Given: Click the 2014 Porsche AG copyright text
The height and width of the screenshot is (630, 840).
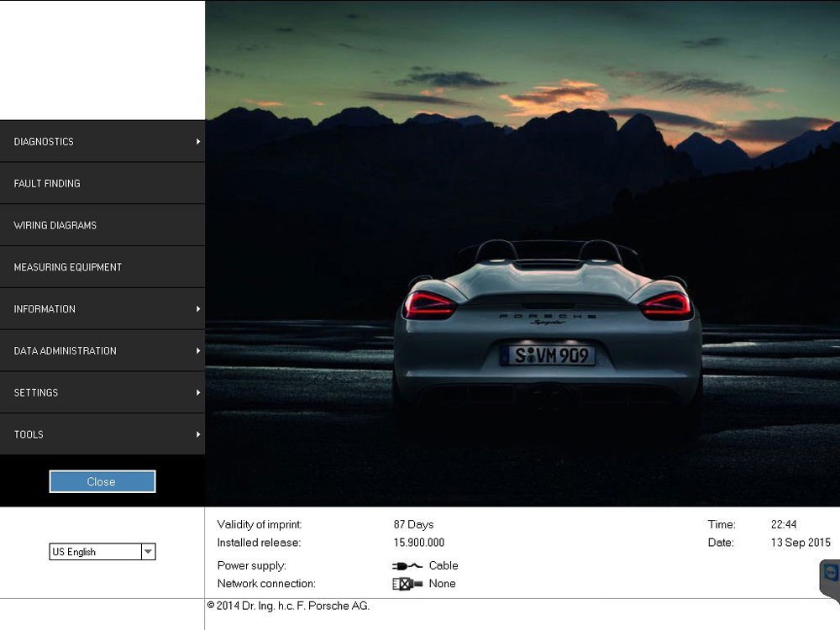Looking at the screenshot, I should [288, 606].
